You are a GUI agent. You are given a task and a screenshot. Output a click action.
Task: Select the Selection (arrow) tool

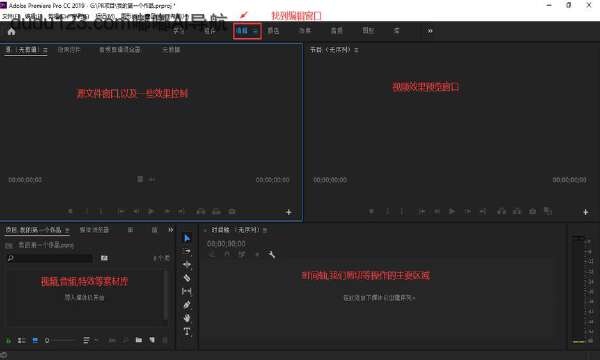tap(187, 238)
